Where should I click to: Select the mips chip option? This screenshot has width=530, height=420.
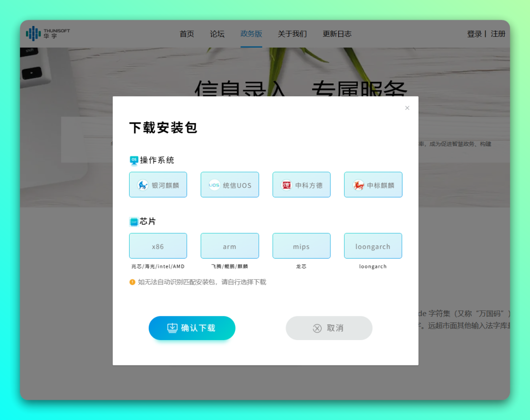coord(301,246)
